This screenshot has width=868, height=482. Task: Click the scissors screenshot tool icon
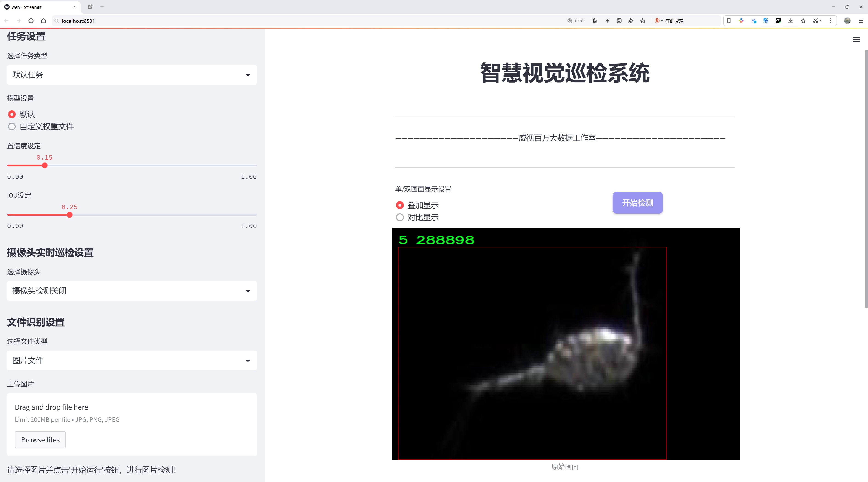pos(815,21)
